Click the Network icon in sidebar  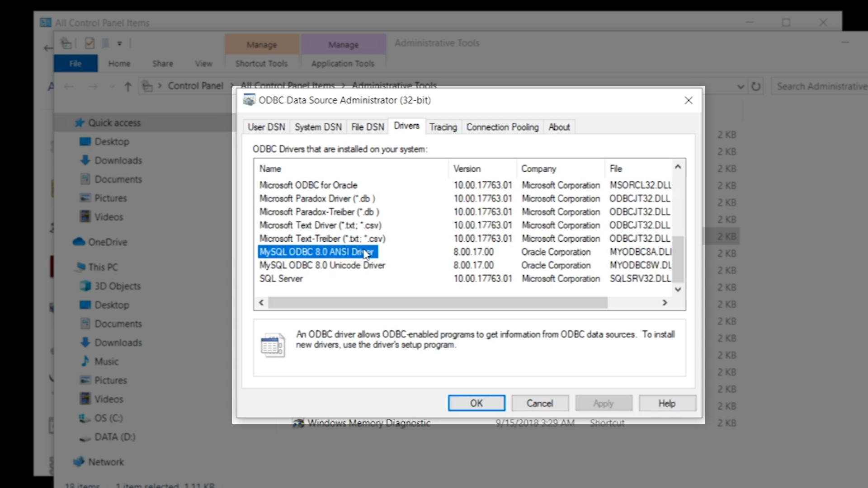(x=79, y=462)
